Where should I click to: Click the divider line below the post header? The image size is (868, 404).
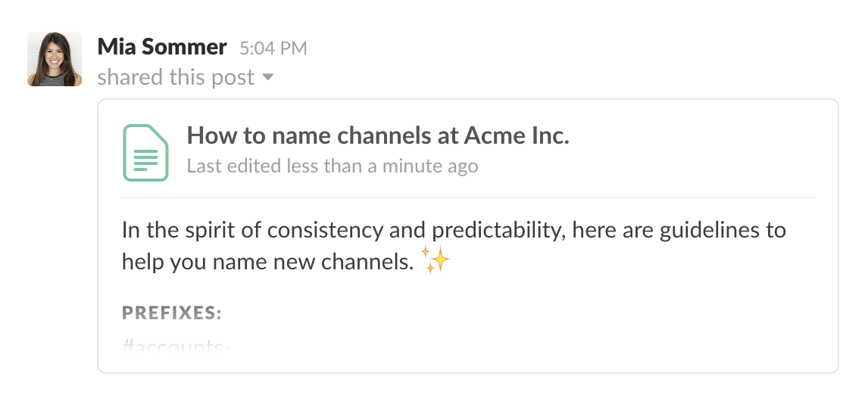467,197
